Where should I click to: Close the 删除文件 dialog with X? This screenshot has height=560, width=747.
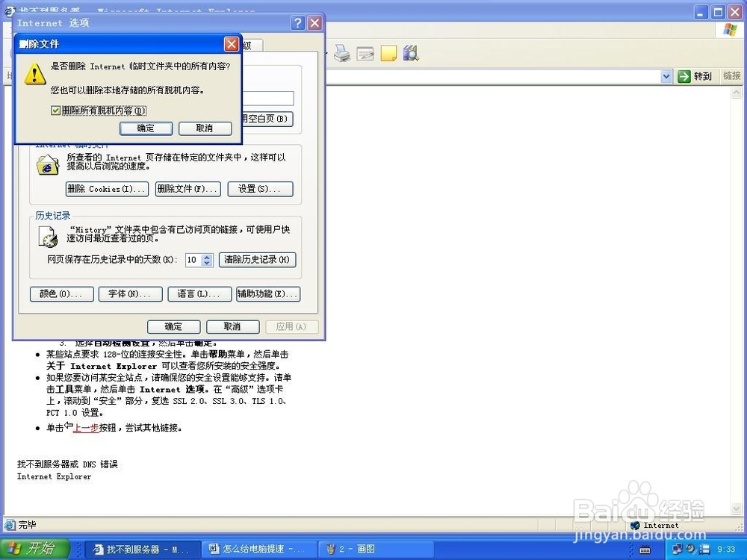pyautogui.click(x=231, y=44)
